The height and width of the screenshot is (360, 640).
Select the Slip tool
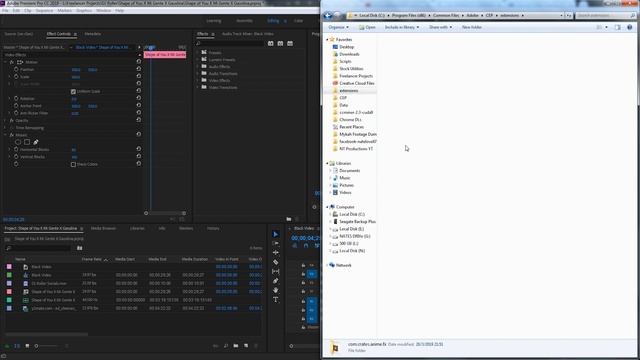click(x=276, y=271)
